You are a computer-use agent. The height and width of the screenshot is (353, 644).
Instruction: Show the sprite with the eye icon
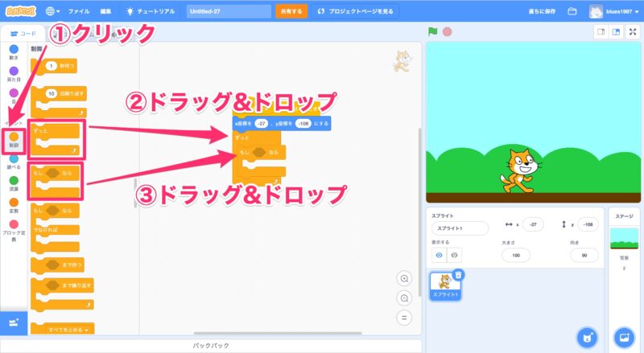click(440, 254)
